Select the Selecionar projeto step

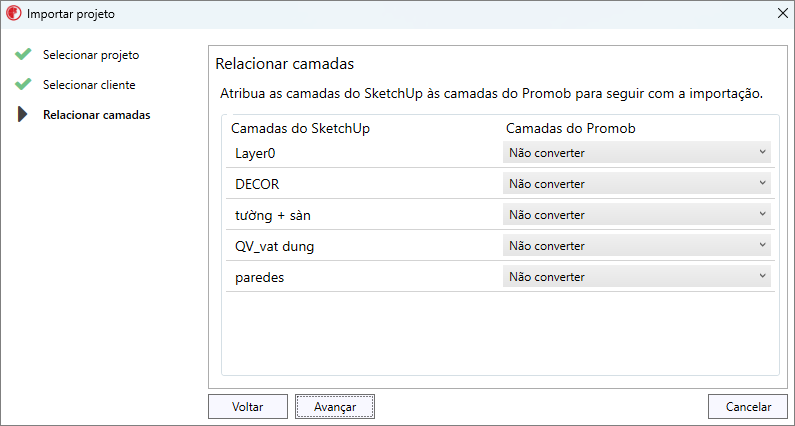point(91,55)
